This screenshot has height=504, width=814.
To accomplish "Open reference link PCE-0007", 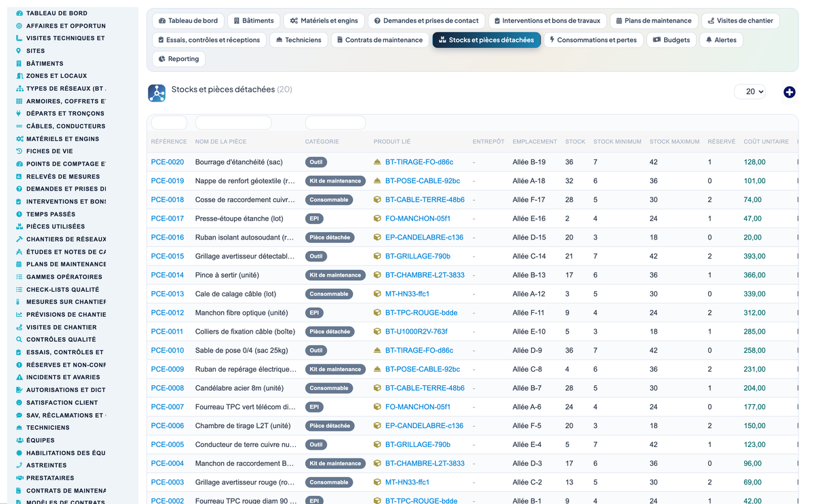I will coord(168,407).
